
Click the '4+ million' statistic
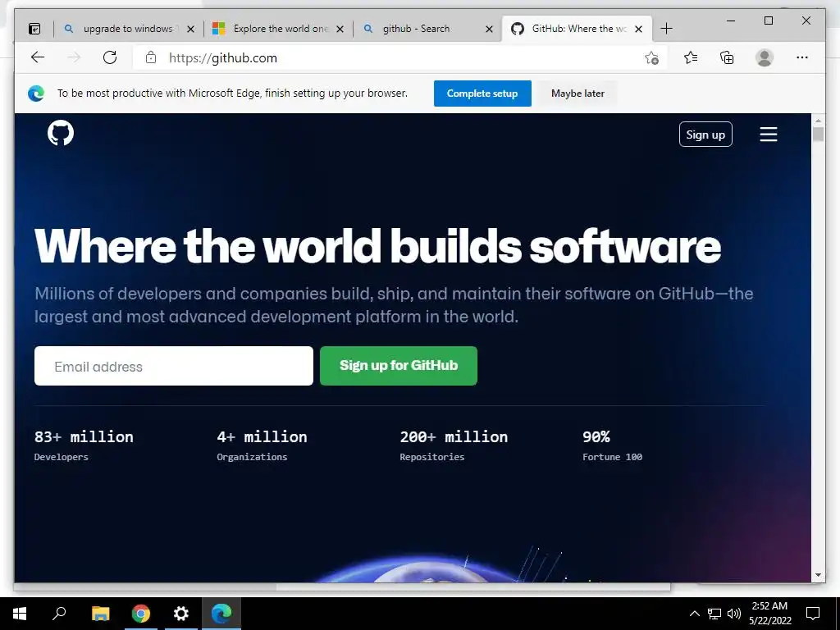262,436
